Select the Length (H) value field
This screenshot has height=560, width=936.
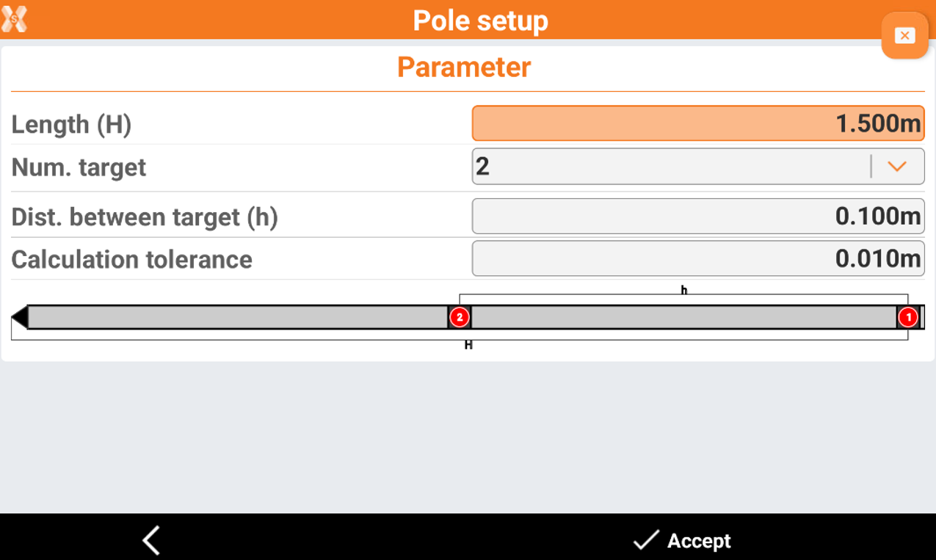pos(697,123)
